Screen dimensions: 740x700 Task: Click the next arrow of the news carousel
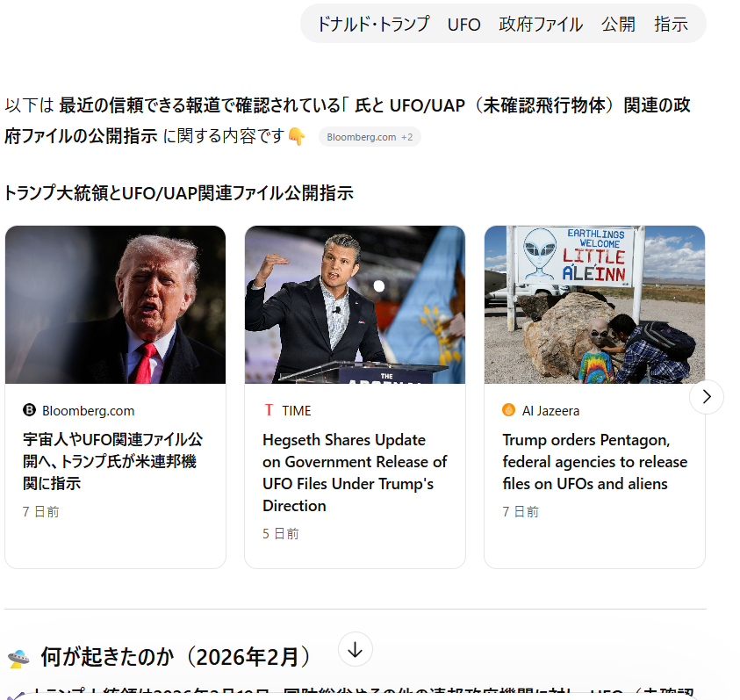[706, 397]
